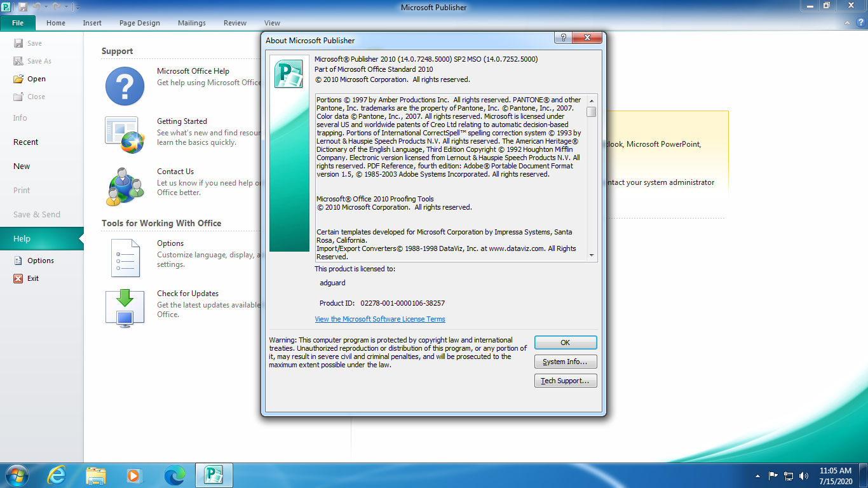Viewport: 868px width, 488px height.
Task: Switch to the Home tab
Action: coord(56,23)
